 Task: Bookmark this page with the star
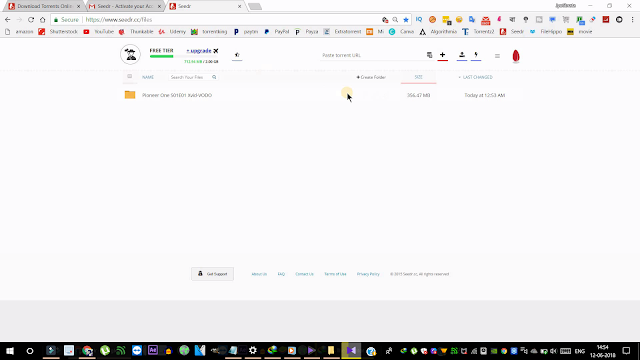coord(406,20)
